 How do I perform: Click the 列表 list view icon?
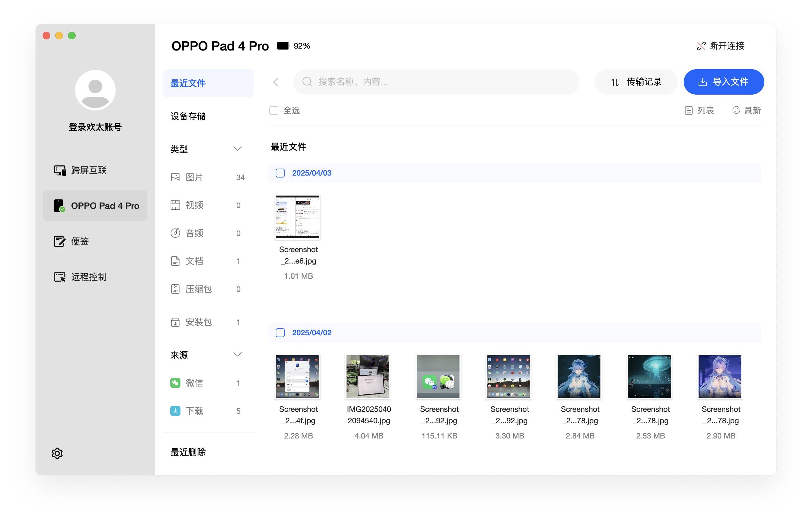688,110
